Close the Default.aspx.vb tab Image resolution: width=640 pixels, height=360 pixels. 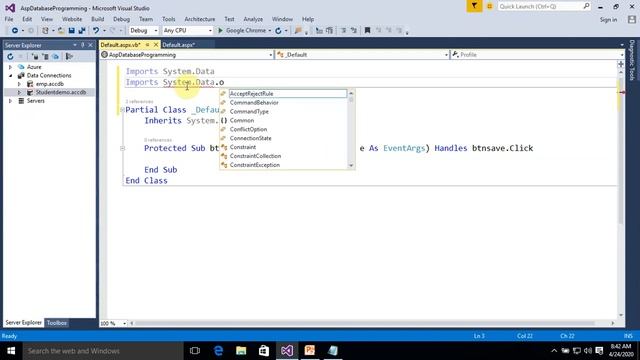click(156, 44)
